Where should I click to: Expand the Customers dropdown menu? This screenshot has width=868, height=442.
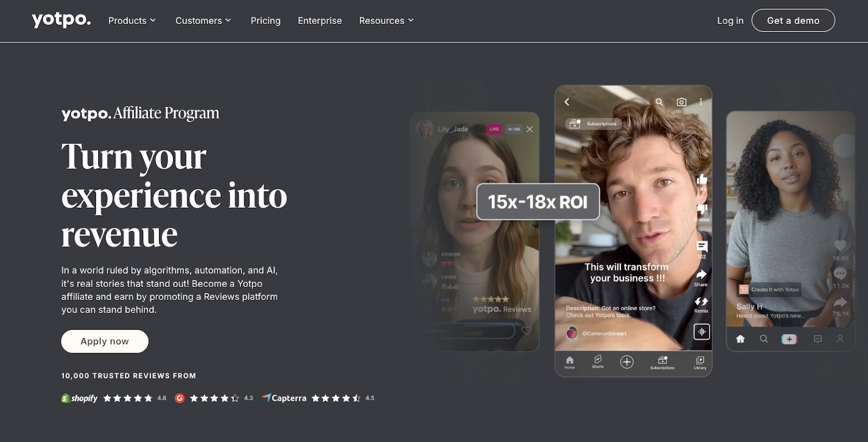(x=203, y=21)
